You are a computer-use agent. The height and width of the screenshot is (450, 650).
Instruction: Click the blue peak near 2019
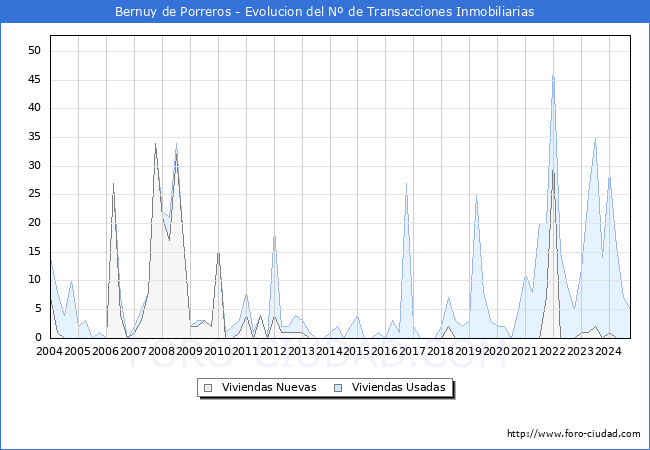[x=476, y=195]
